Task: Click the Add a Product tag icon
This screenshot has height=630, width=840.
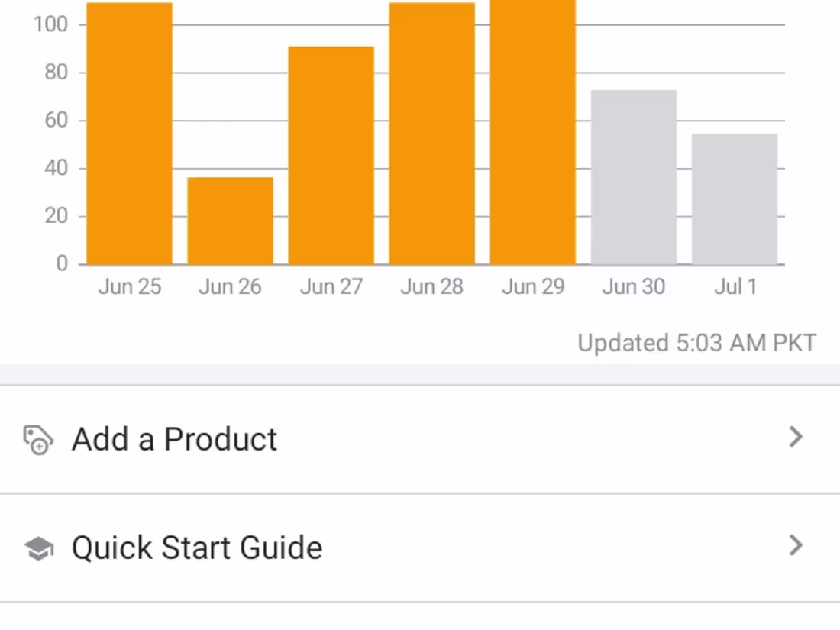Action: pyautogui.click(x=38, y=440)
